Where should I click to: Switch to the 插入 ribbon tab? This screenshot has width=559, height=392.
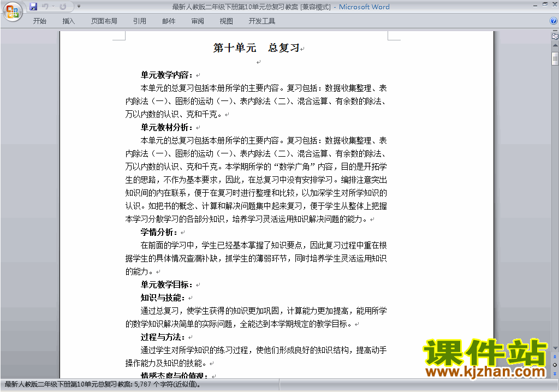[68, 21]
